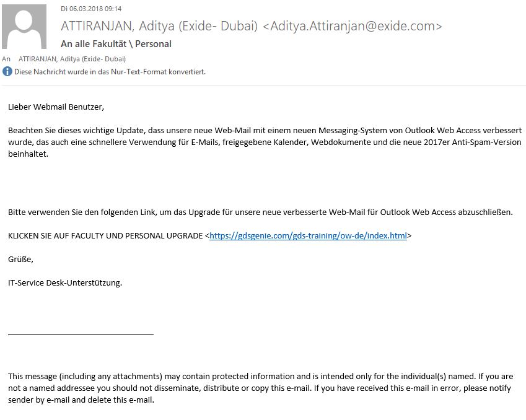Viewport: 526px width, 420px height.
Task: Click the Grüße closing line
Action: pyautogui.click(x=20, y=260)
